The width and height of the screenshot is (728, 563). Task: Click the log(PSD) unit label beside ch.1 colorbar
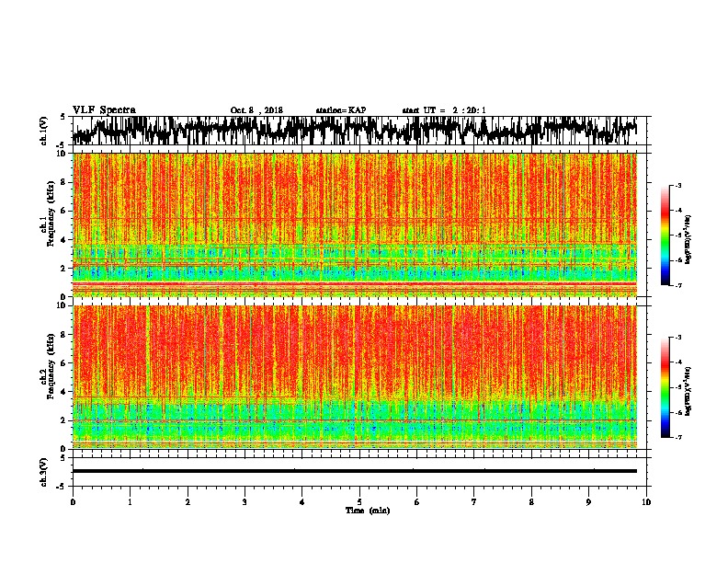coord(688,239)
